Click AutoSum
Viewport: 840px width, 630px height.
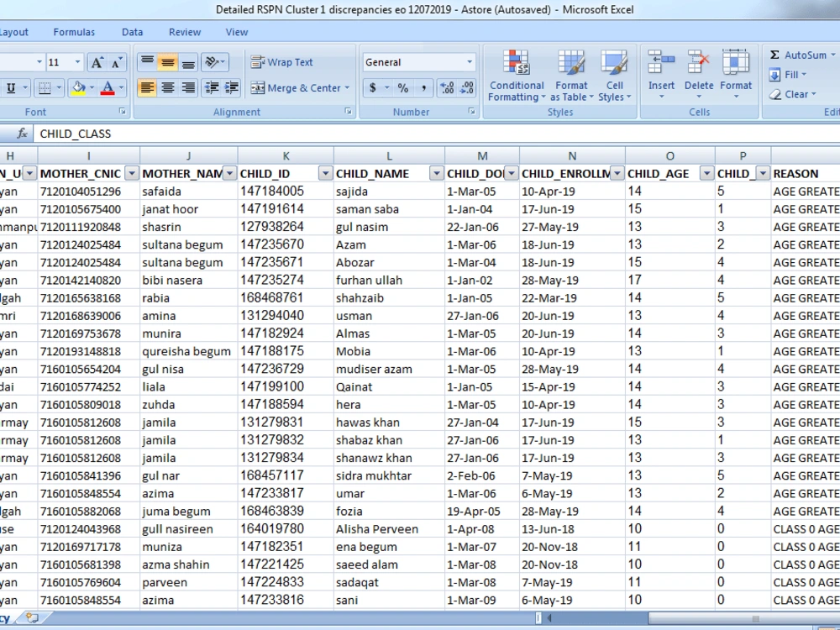pos(798,55)
